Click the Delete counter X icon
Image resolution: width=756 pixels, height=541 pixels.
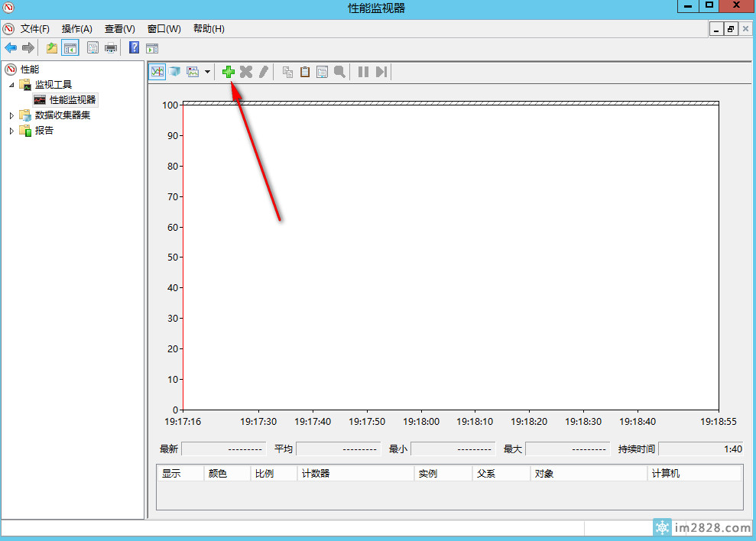point(245,72)
